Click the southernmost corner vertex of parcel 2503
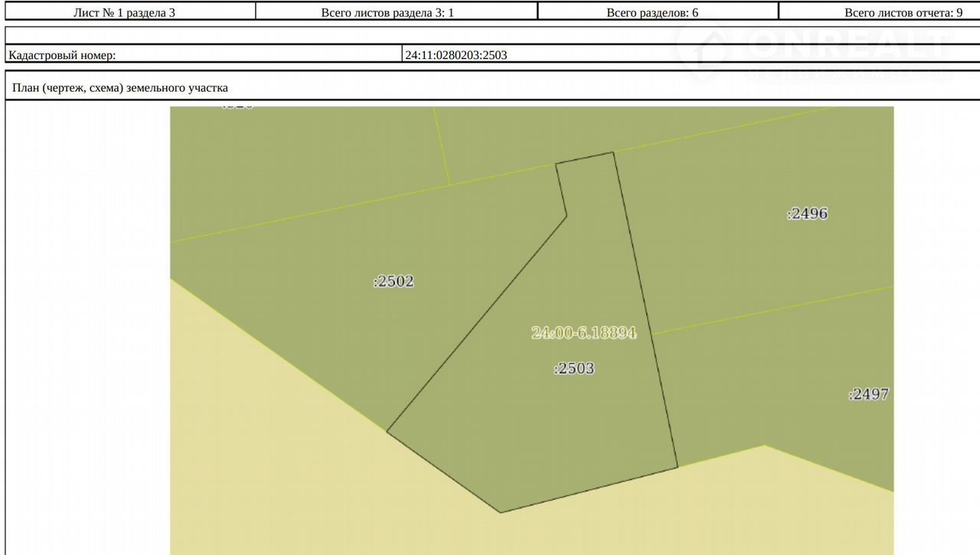This screenshot has height=555, width=980. [x=501, y=512]
